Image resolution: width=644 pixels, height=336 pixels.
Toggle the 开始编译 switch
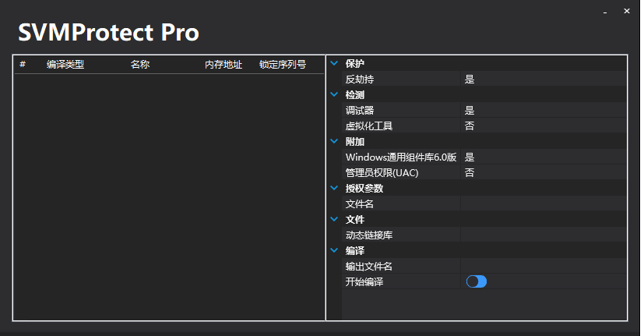tap(477, 281)
